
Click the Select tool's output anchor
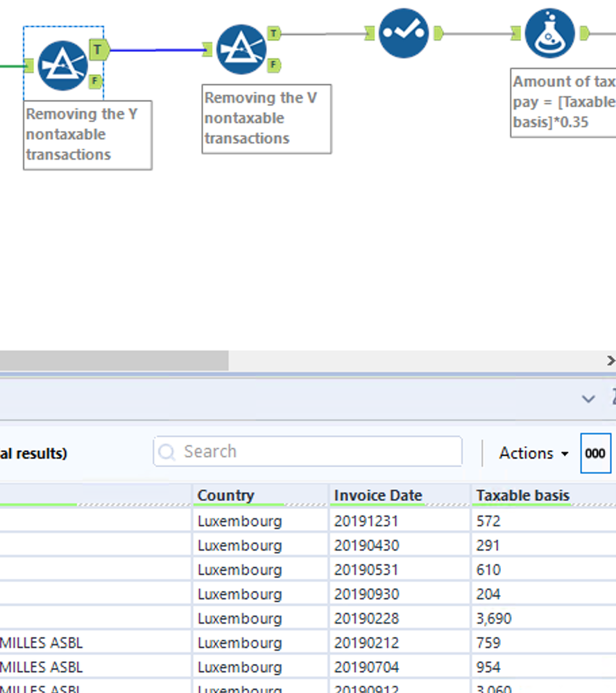pos(438,33)
